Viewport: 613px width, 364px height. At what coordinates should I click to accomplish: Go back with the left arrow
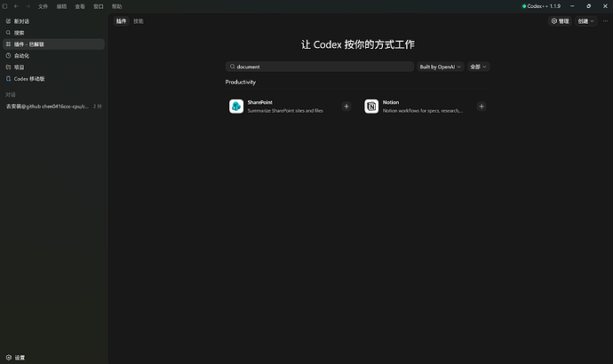point(16,6)
